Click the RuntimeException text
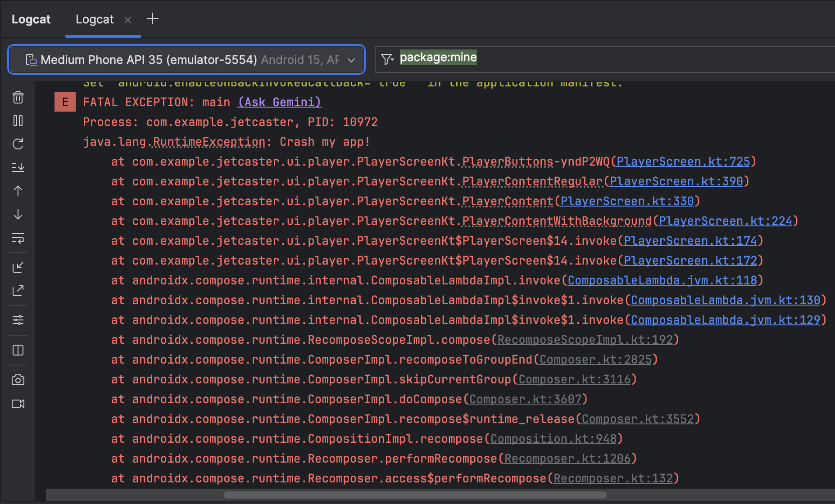835x504 pixels. [209, 142]
